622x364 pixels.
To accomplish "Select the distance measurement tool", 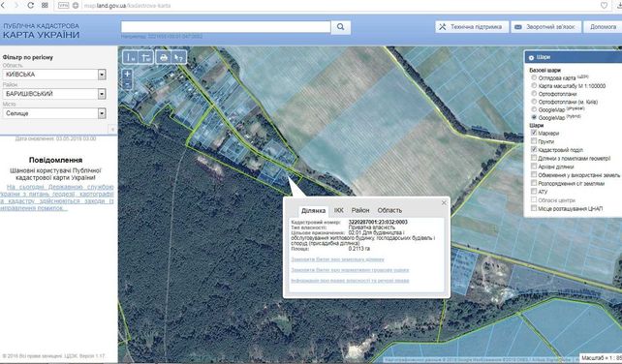I will 130,57.
